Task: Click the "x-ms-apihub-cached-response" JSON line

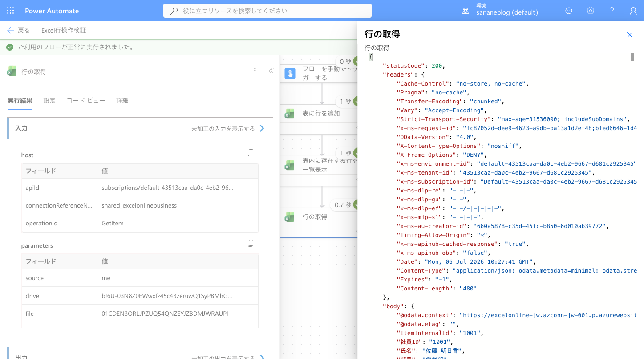Action: 463,244
